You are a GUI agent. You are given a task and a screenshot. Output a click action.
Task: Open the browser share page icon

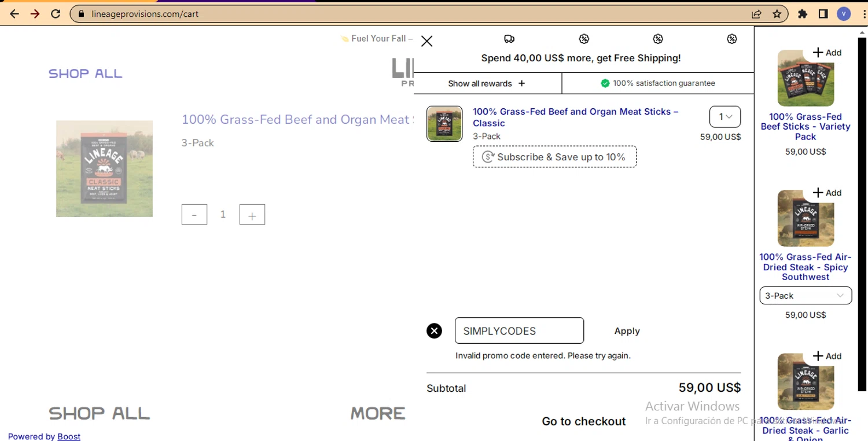(756, 14)
